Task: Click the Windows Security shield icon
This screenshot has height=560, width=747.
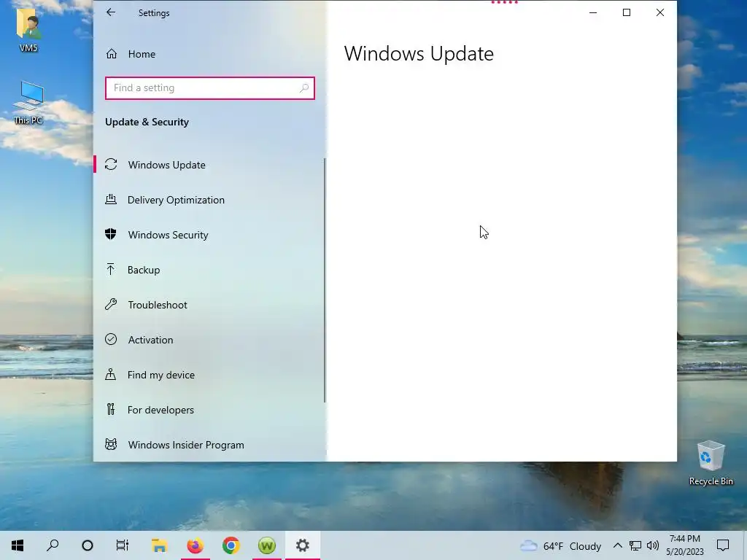Action: click(x=111, y=234)
